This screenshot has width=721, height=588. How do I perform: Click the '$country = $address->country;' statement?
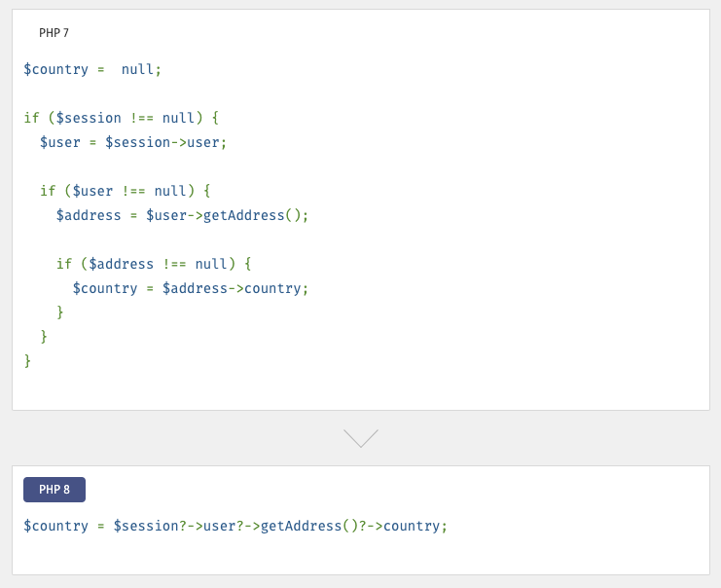pyautogui.click(x=191, y=289)
